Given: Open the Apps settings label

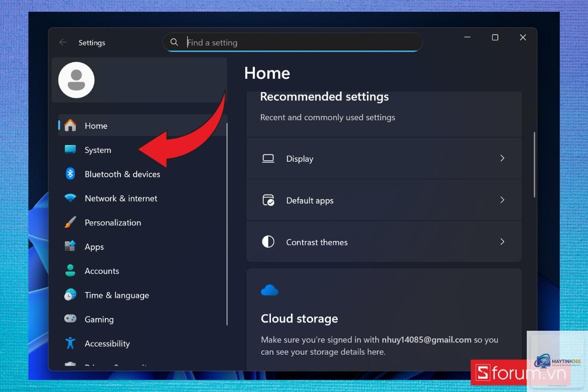Looking at the screenshot, I should tap(94, 247).
